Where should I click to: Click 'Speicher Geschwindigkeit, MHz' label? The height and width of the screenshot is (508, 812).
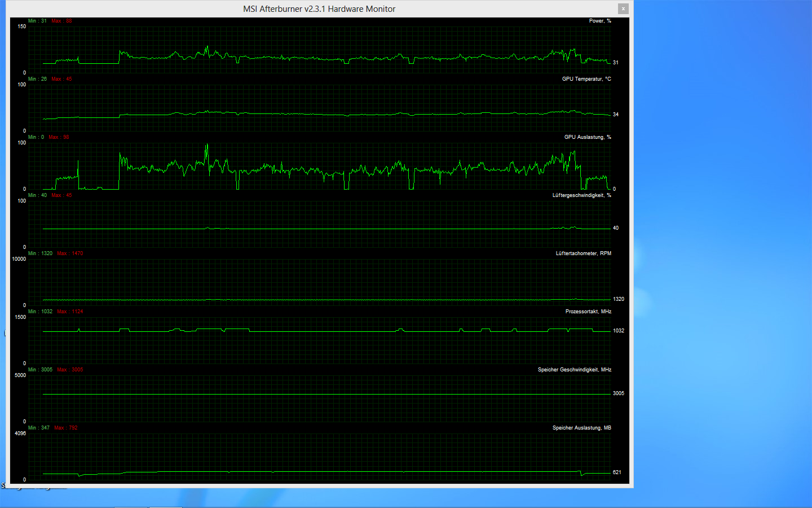coord(575,370)
